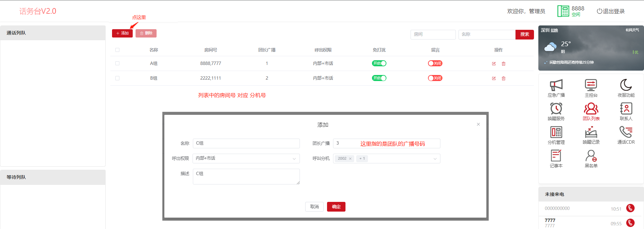
Task: Open the 联系人 contacts menu item
Action: [626, 111]
